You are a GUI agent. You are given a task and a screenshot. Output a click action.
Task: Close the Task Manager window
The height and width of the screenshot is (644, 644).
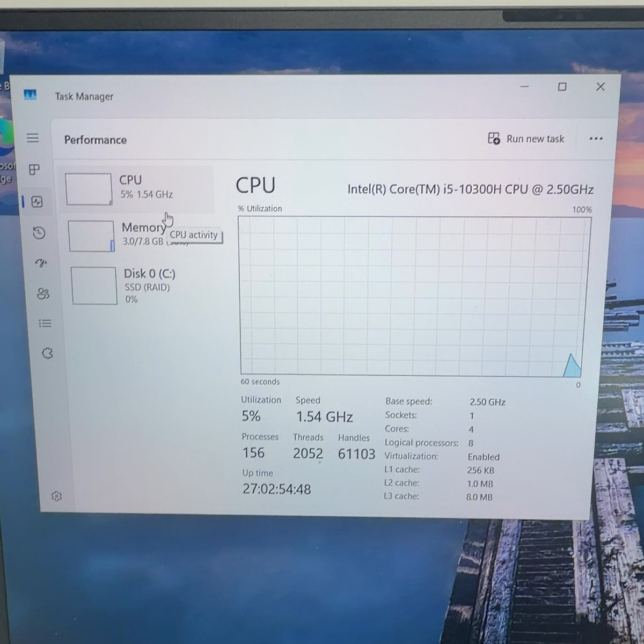pyautogui.click(x=601, y=86)
